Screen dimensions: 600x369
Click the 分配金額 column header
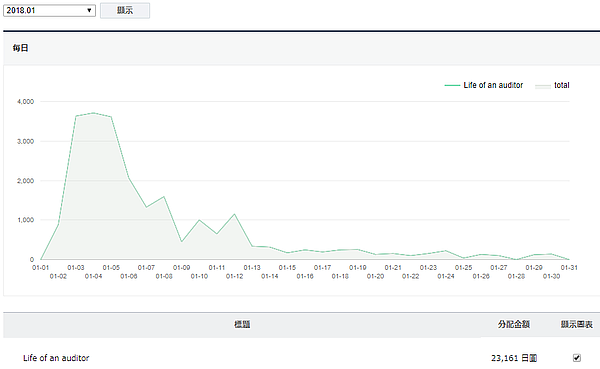[x=514, y=325]
